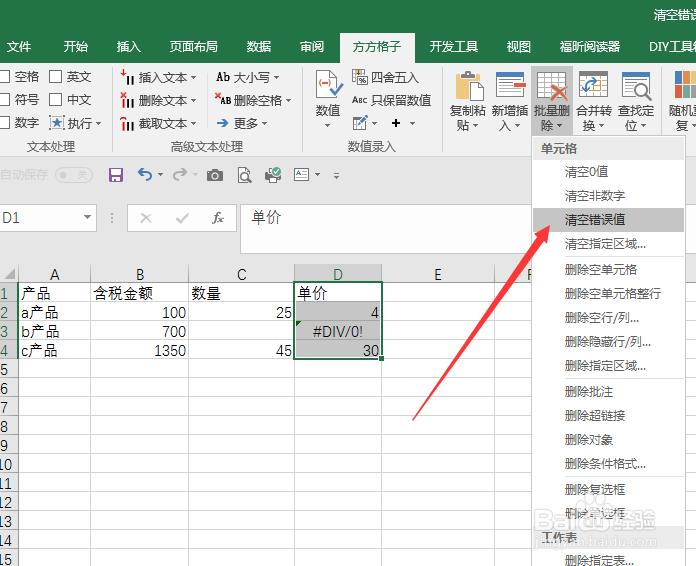This screenshot has width=696, height=566.
Task: Click in the formula bar showing 单价
Action: [x=385, y=229]
